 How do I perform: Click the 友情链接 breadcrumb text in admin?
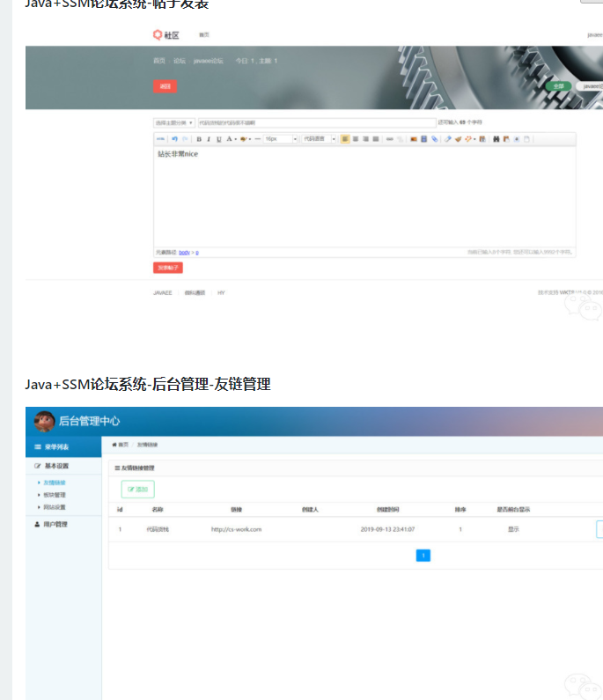(x=147, y=445)
